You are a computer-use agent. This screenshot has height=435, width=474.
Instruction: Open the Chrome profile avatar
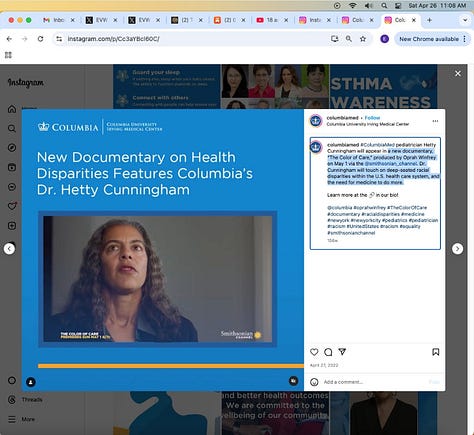[384, 39]
